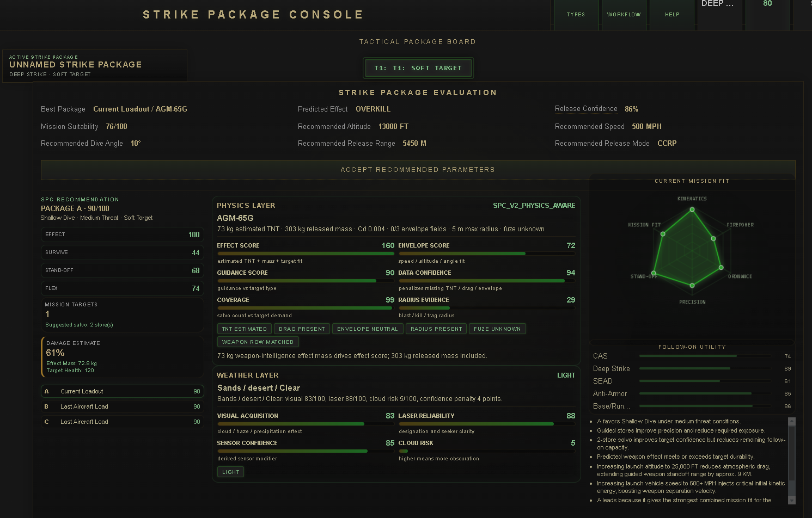The image size is (812, 518).
Task: Open the Unnamed Strike Package header card
Action: [x=95, y=66]
